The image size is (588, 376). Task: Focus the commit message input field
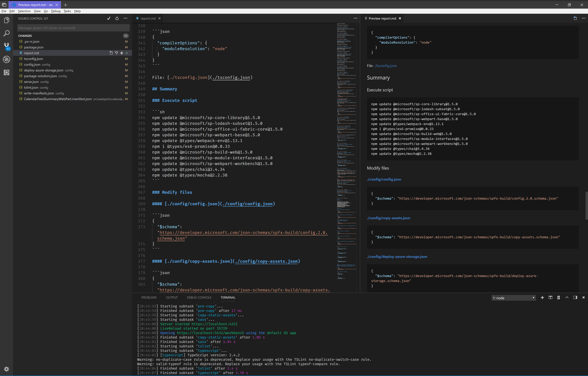[73, 28]
